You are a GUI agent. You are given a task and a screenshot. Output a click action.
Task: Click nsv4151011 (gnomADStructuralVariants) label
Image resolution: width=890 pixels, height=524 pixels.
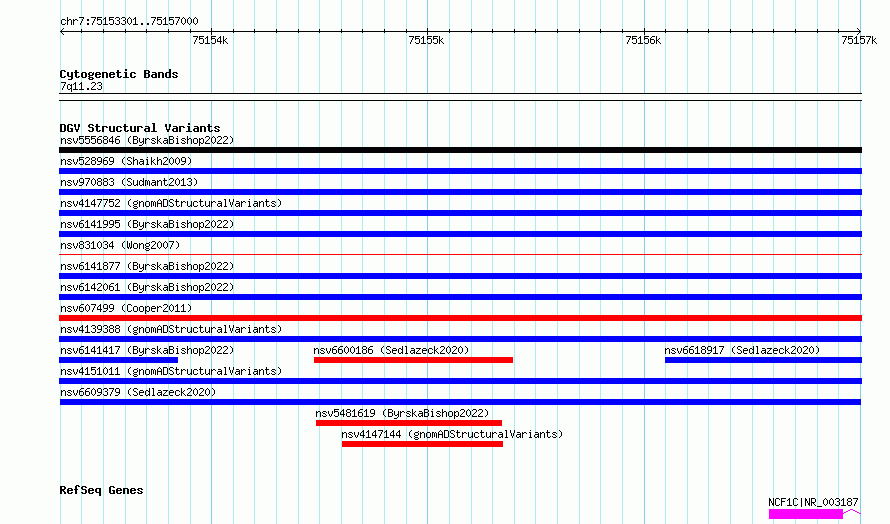tap(171, 371)
